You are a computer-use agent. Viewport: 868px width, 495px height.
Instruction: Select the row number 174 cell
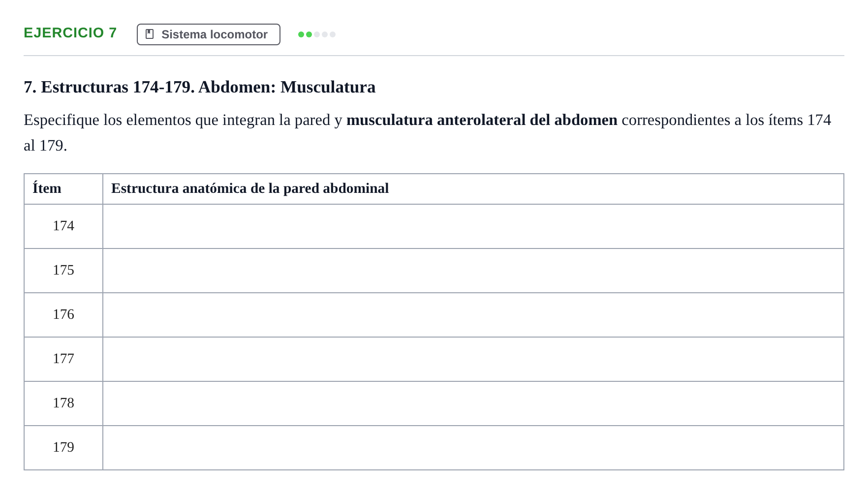pos(63,226)
